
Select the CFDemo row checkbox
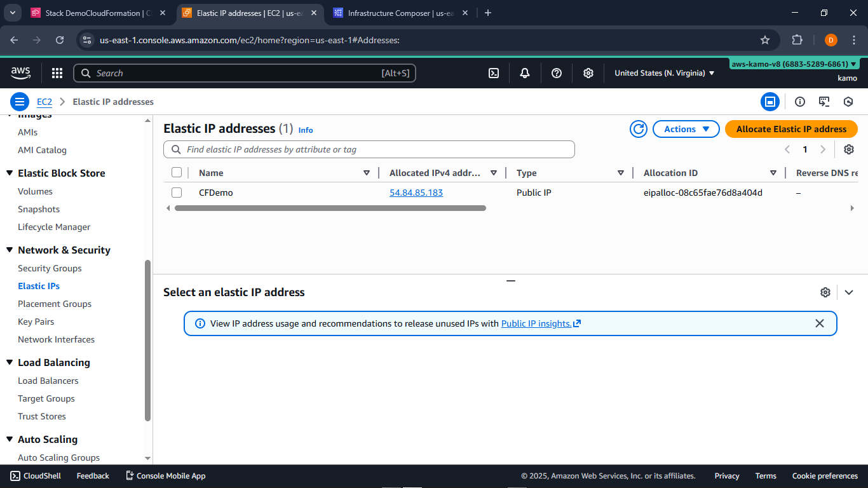coord(177,193)
